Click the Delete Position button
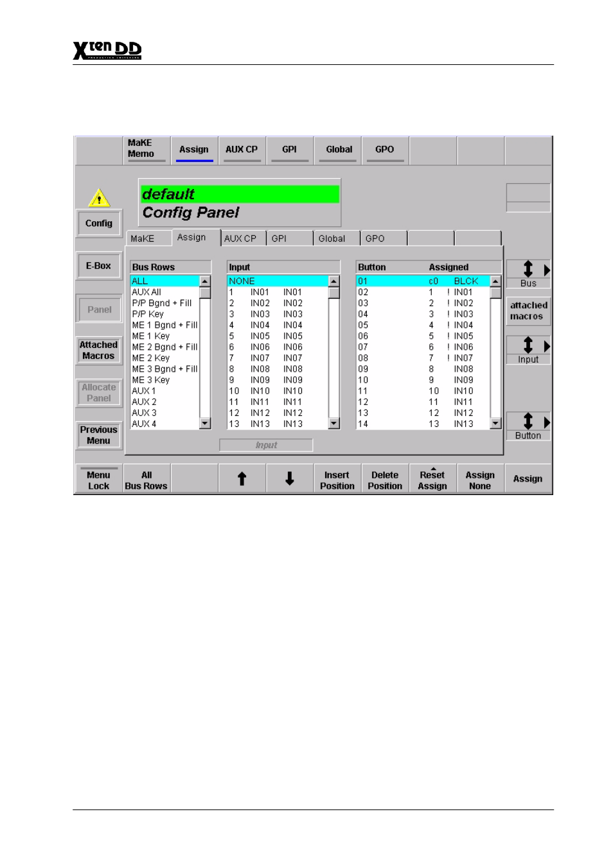Screen dimensions: 613x868 pos(384,480)
